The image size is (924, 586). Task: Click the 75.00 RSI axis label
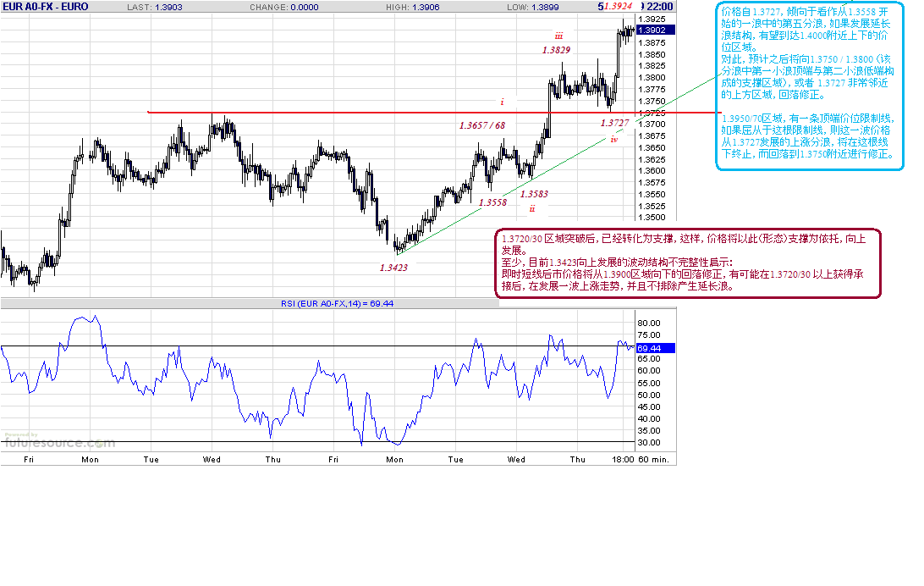(x=649, y=334)
